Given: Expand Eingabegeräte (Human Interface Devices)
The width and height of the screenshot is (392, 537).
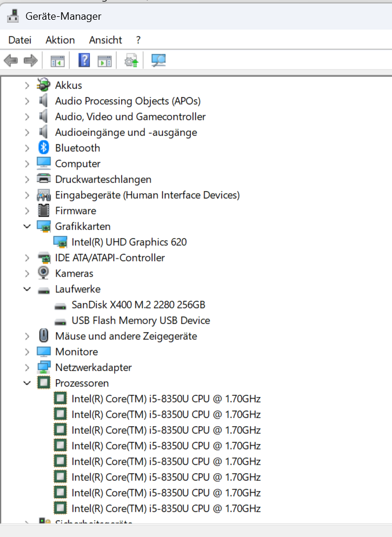Looking at the screenshot, I should point(27,195).
